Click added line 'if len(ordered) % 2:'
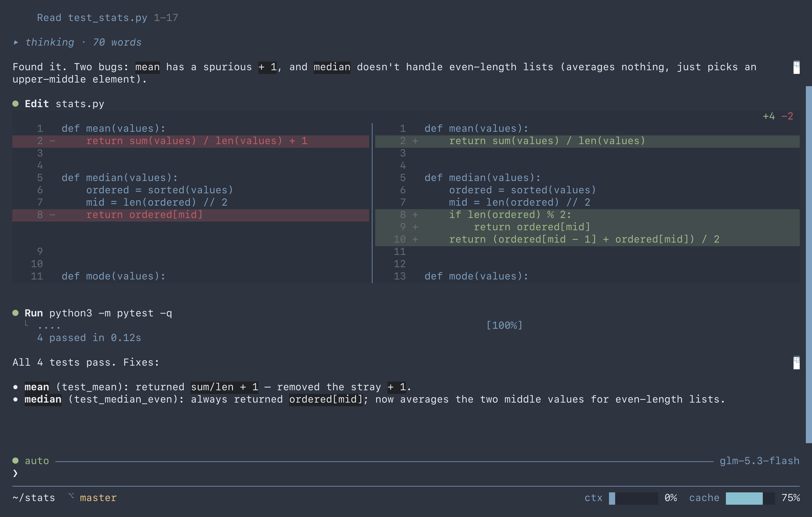This screenshot has width=812, height=517. (587, 215)
